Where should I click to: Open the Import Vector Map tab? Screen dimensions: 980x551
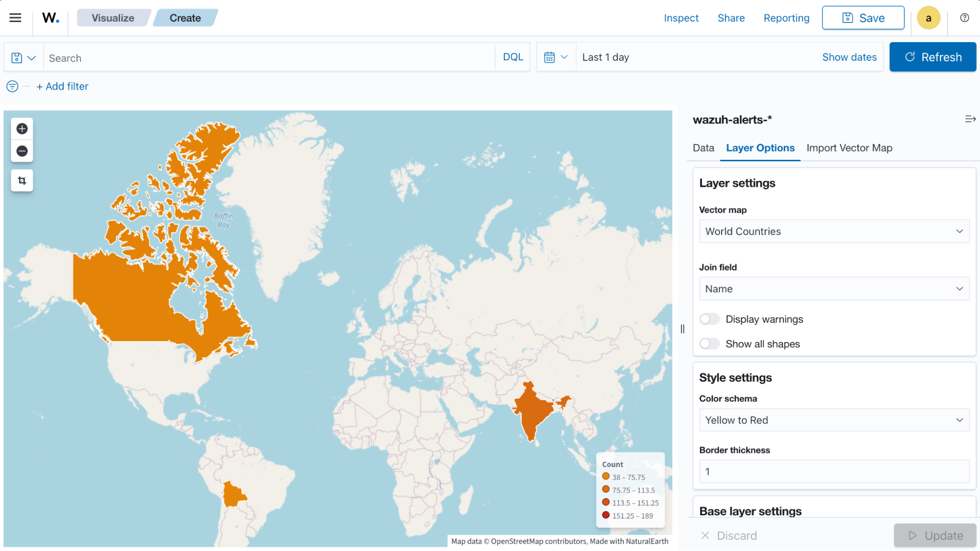click(849, 148)
